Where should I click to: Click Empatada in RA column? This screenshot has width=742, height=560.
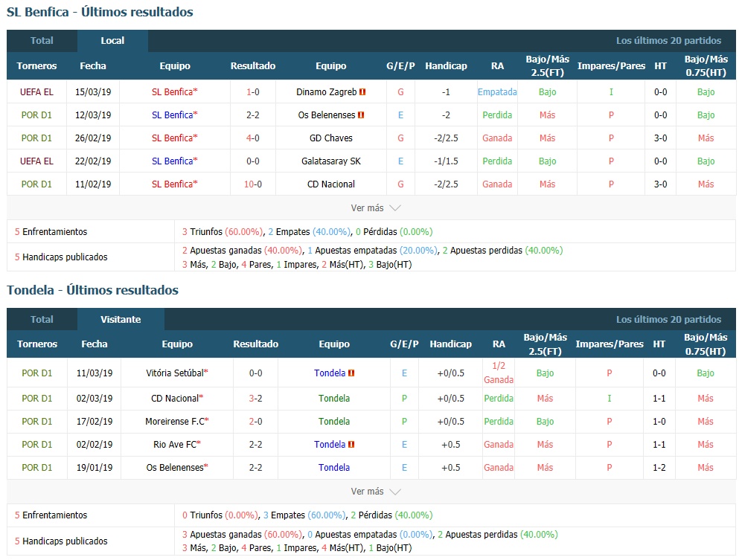pos(497,92)
